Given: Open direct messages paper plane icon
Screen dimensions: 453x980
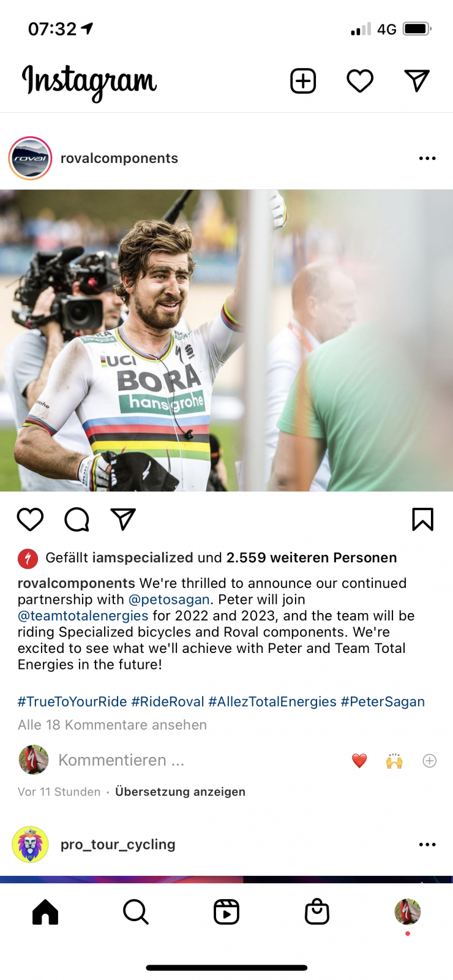Looking at the screenshot, I should (x=417, y=81).
